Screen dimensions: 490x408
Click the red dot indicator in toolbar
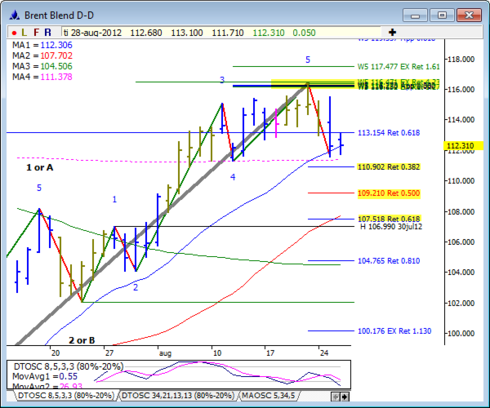14,33
